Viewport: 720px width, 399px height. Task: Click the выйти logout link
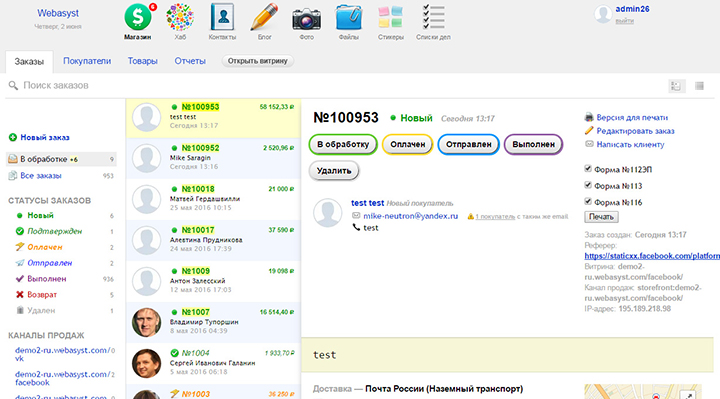pos(624,21)
